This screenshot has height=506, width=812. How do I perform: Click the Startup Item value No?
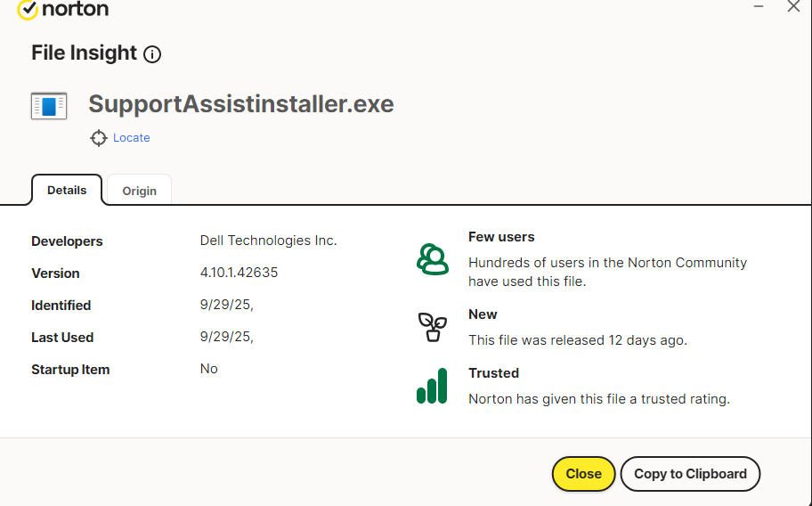pyautogui.click(x=209, y=369)
